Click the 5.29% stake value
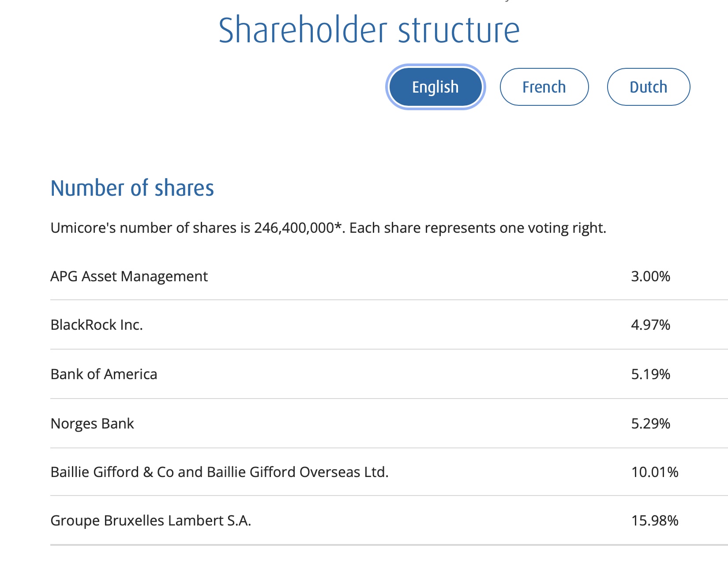This screenshot has height=574, width=728. tap(650, 424)
